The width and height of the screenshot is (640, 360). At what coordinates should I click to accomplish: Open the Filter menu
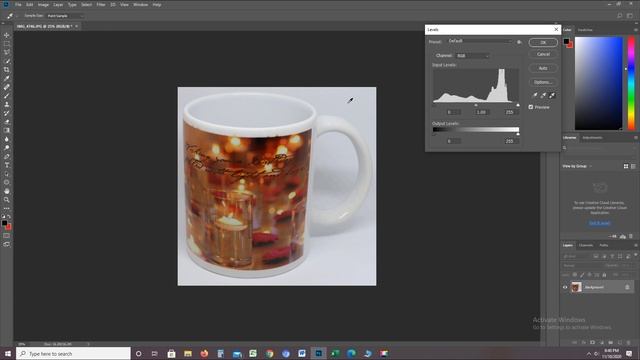(x=101, y=4)
